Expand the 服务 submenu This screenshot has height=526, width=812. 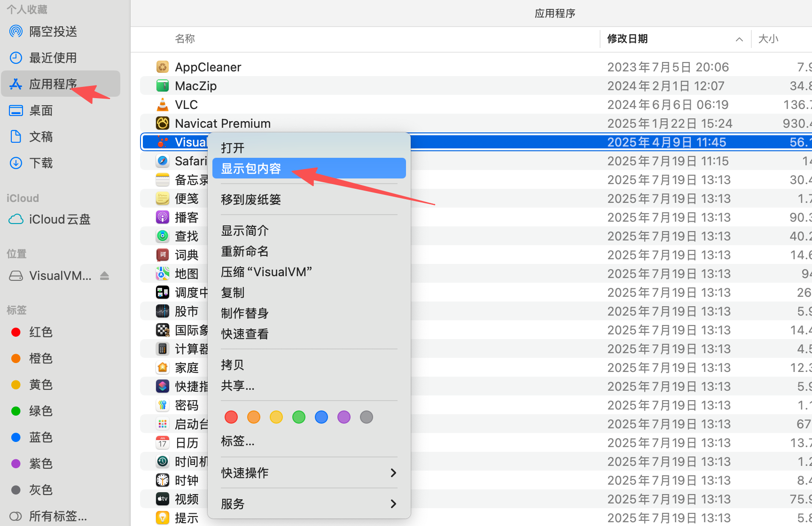pos(309,504)
